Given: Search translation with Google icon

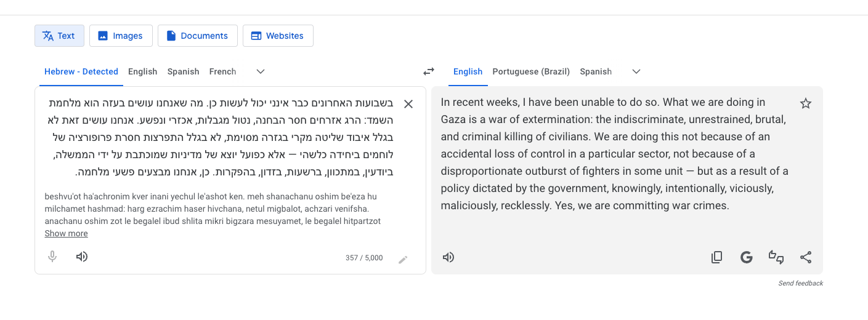Looking at the screenshot, I should pyautogui.click(x=746, y=257).
